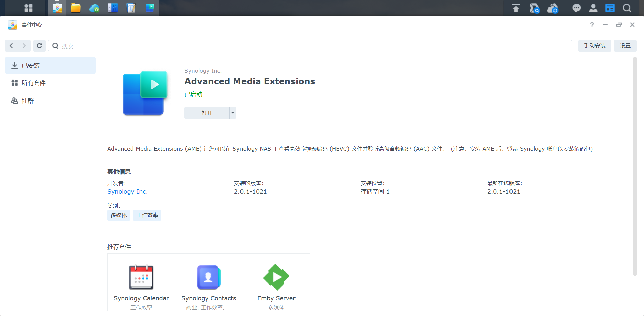The image size is (644, 316).
Task: Open the Synology Contacts package name
Action: coord(209,298)
